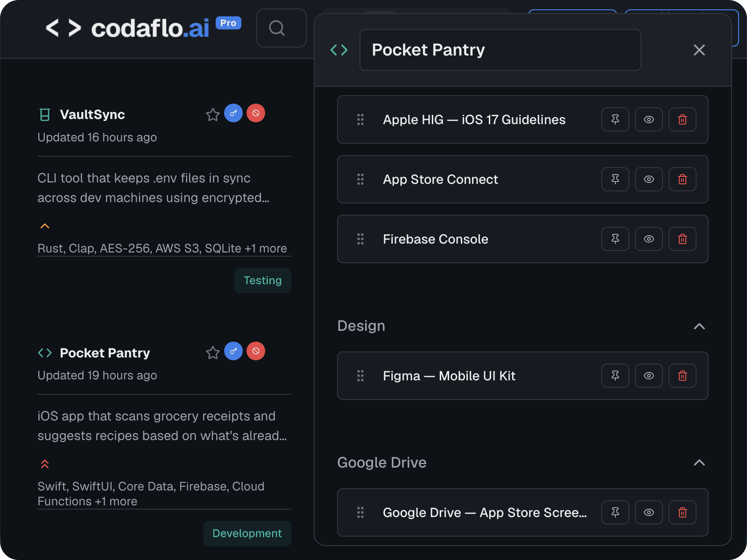Collapse the Design section
Image resolution: width=747 pixels, height=560 pixels.
click(699, 326)
